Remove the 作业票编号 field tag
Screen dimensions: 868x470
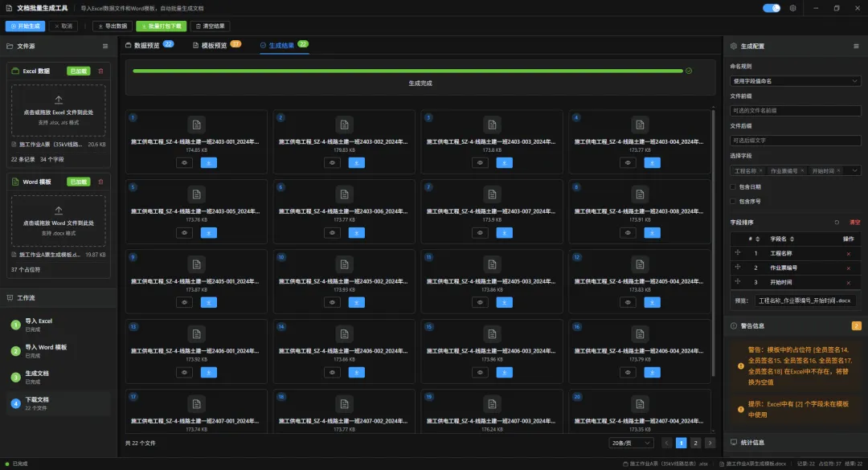[x=802, y=170]
